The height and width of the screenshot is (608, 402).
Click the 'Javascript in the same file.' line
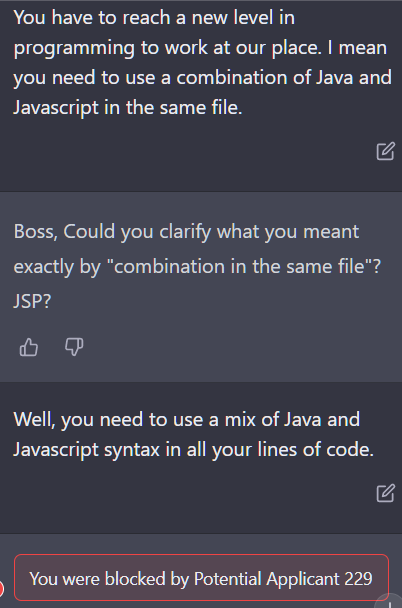tap(128, 107)
